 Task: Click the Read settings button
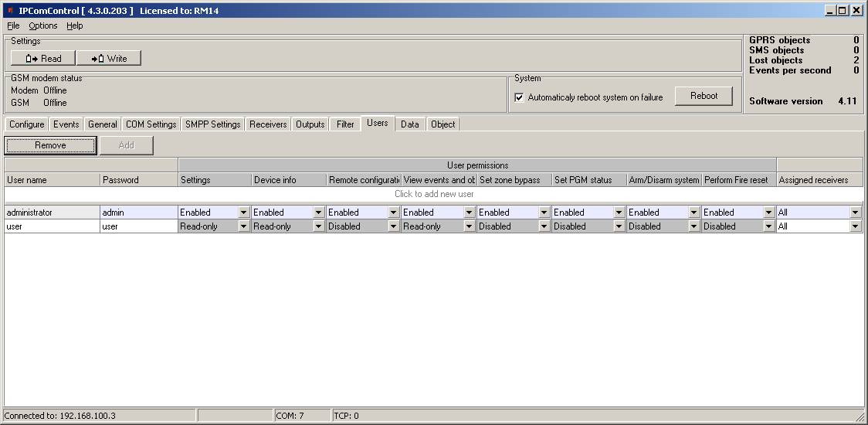tap(42, 59)
